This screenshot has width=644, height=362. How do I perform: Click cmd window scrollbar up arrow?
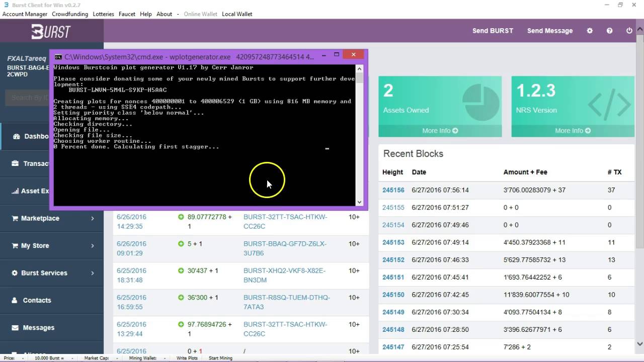click(x=359, y=68)
